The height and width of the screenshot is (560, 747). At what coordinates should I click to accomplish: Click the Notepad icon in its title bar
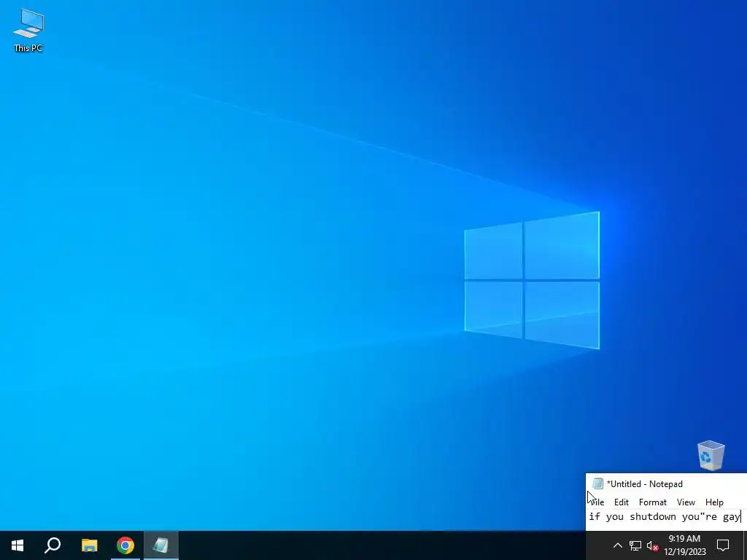597,484
